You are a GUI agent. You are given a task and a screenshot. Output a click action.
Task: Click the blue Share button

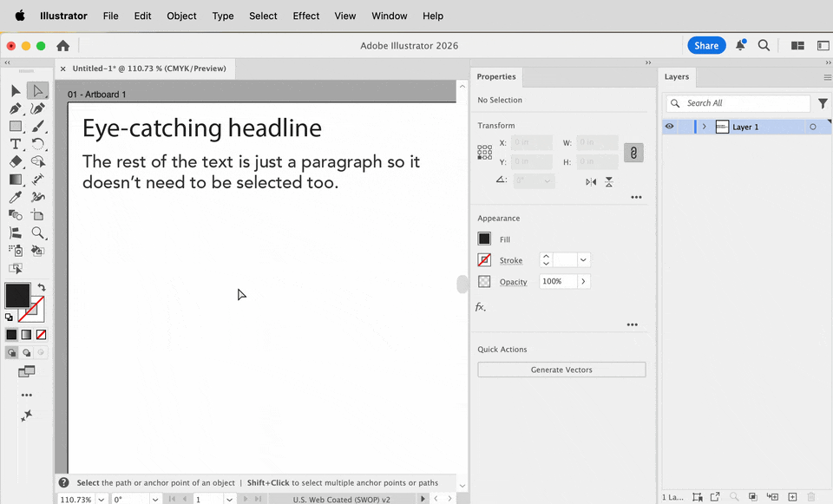click(706, 46)
